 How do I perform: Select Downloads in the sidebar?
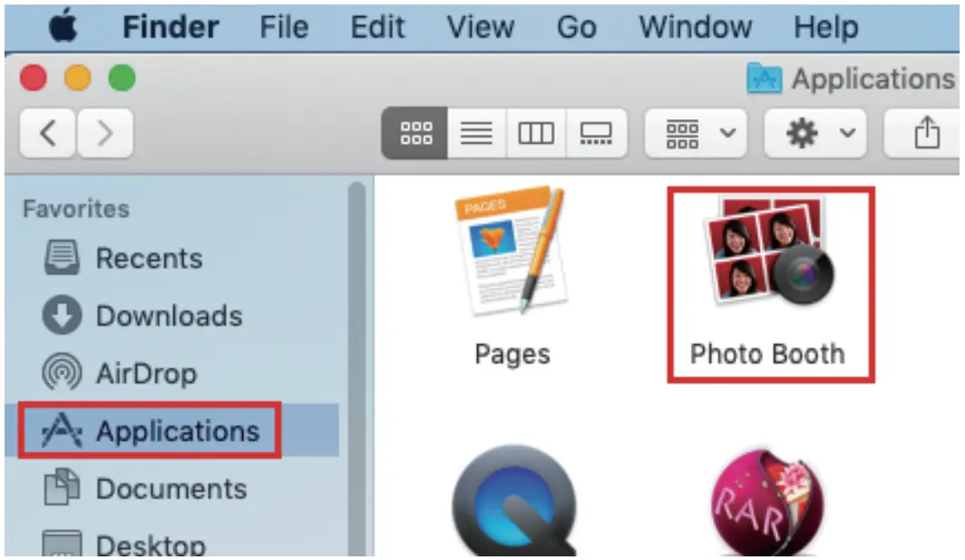(143, 316)
